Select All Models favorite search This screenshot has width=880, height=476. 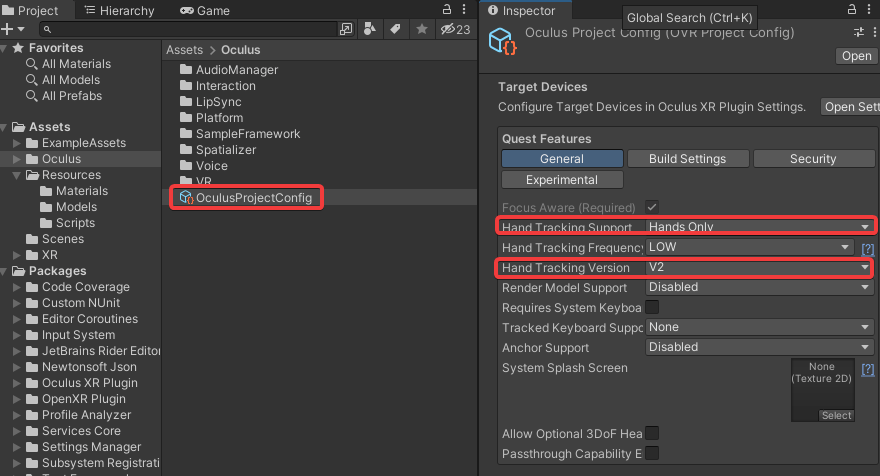point(63,80)
